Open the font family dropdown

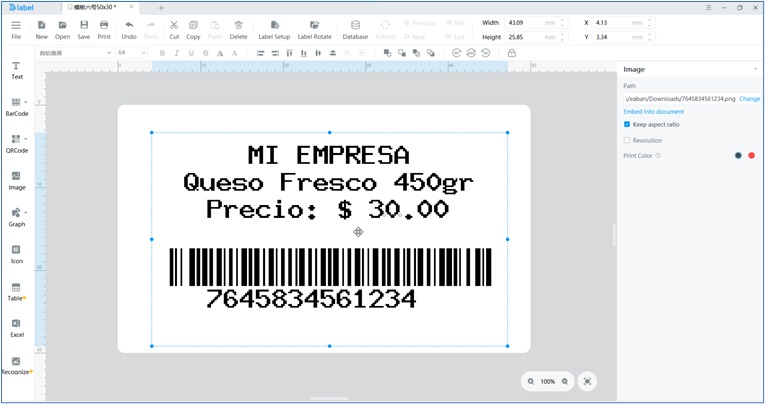[x=75, y=53]
